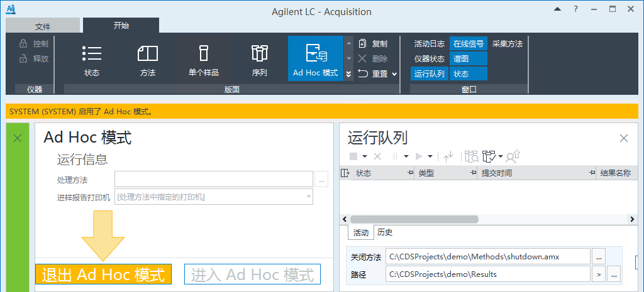Toggle the 运行队列 window
The width and height of the screenshot is (644, 292).
coord(430,74)
